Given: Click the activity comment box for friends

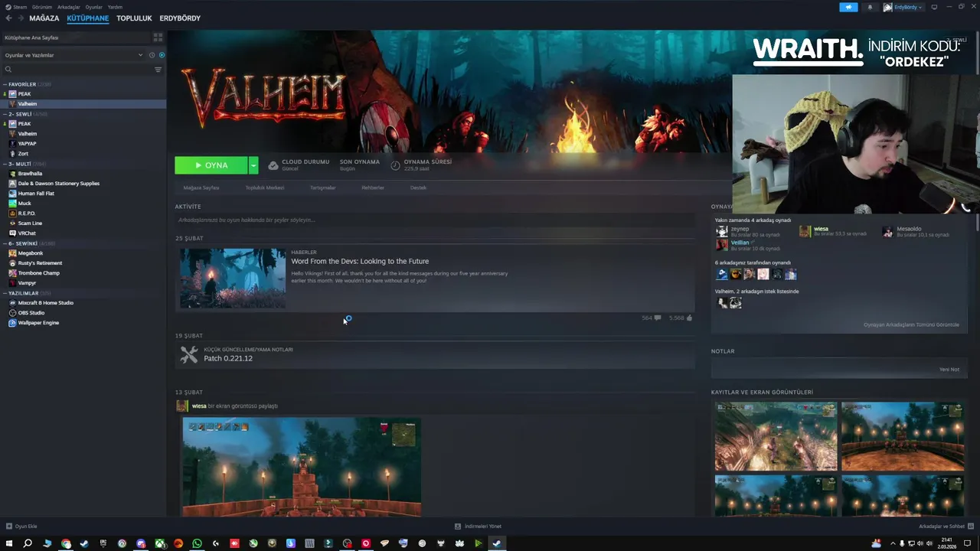Looking at the screenshot, I should tap(435, 220).
